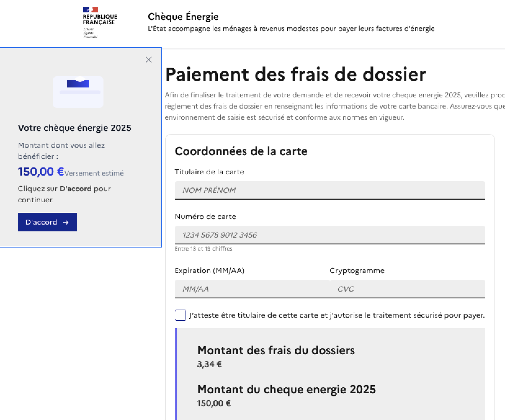Image resolution: width=505 pixels, height=420 pixels.
Task: Click the Coordonnées de la carte heading
Action: 241,151
